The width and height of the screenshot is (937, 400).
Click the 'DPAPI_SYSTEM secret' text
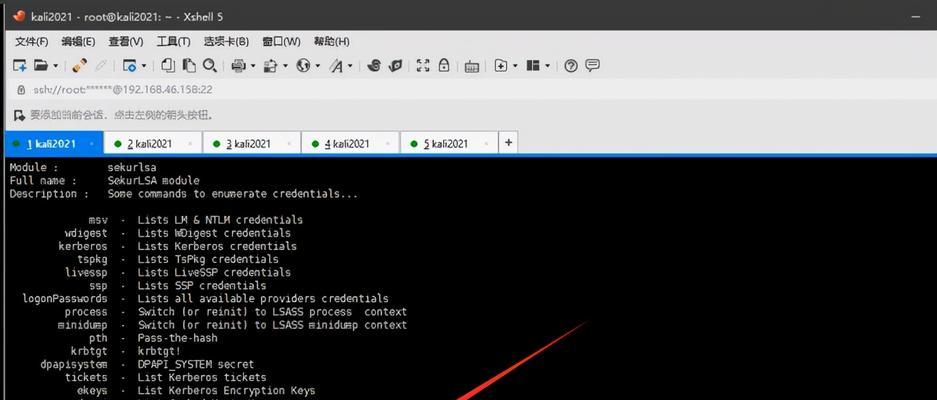[x=195, y=364]
